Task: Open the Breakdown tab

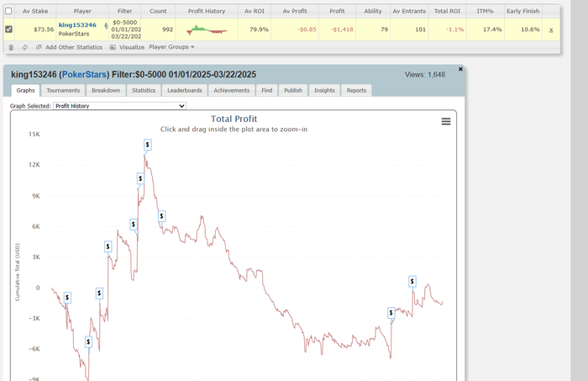Action: (x=106, y=91)
